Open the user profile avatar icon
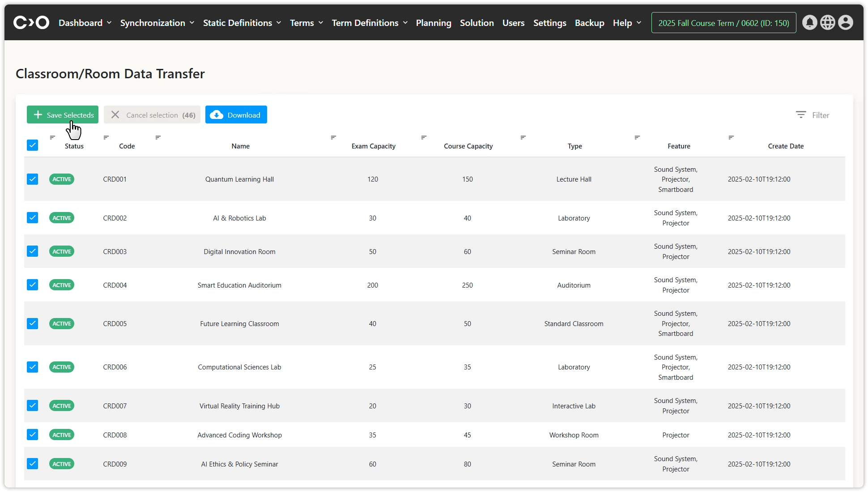Viewport: 868px width, 492px height. [845, 22]
